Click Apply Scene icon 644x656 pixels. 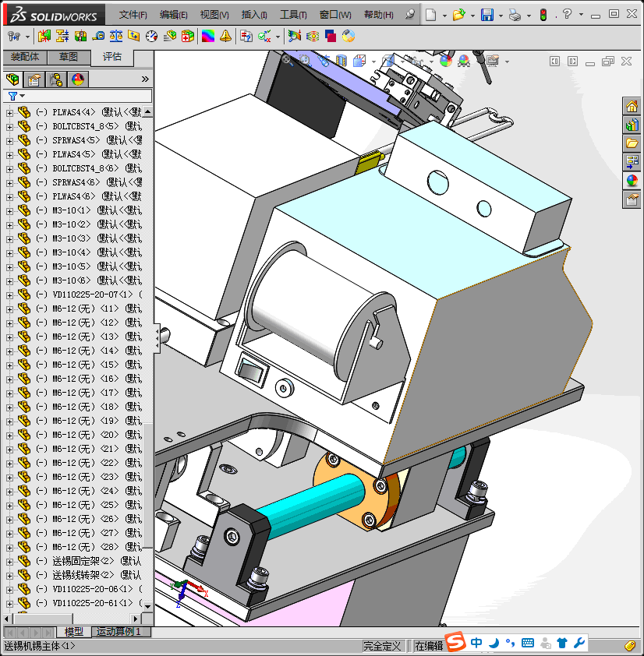(x=464, y=61)
